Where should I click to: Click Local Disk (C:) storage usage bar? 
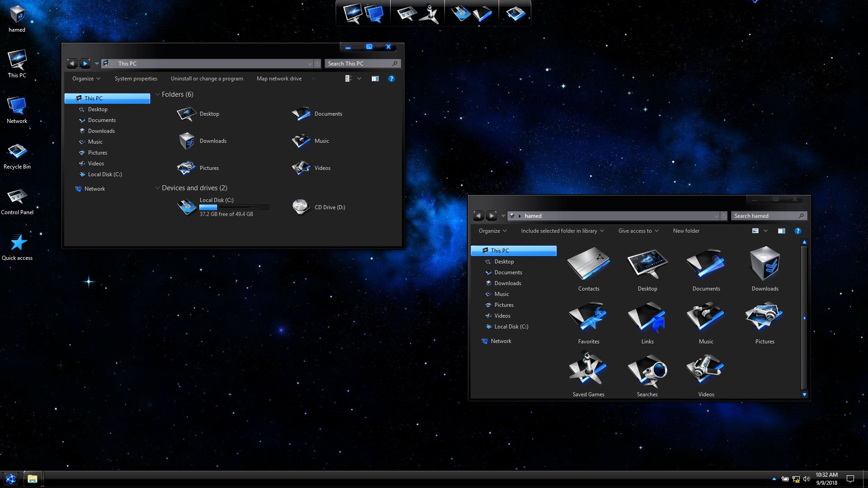click(234, 207)
